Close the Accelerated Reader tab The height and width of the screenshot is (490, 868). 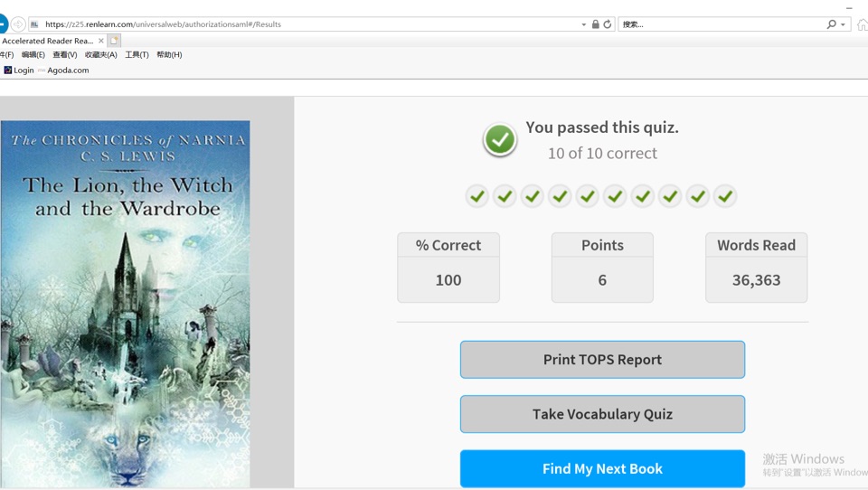[100, 41]
